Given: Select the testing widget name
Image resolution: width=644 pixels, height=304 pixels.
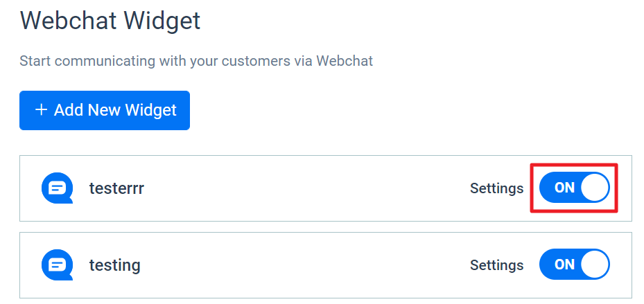Looking at the screenshot, I should click(115, 265).
